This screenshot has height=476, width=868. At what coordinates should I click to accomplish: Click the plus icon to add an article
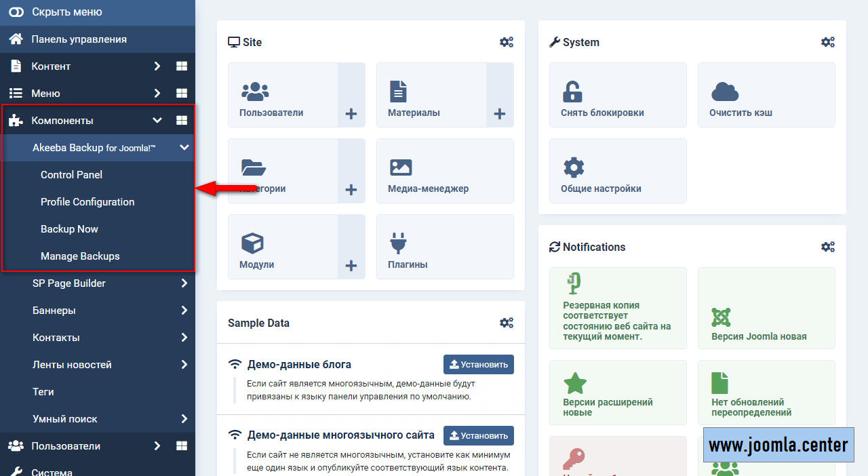pyautogui.click(x=500, y=114)
